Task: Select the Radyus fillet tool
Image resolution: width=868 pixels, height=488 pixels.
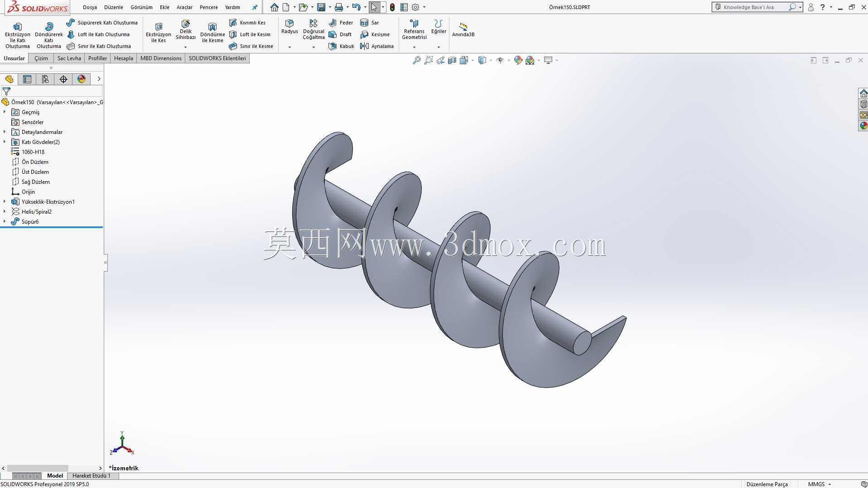Action: (x=289, y=27)
